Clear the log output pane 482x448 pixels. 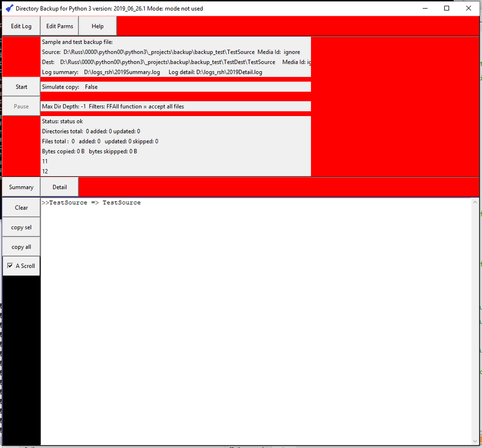coord(21,207)
